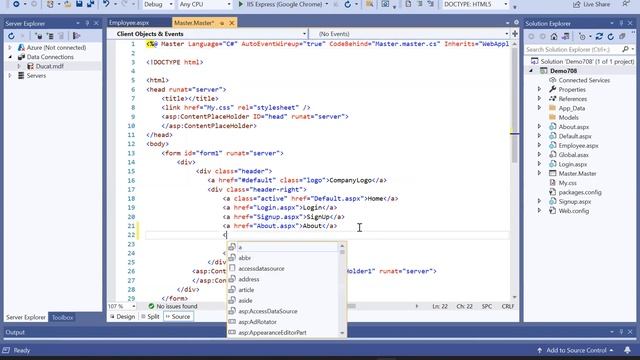Screen dimensions: 640x360
Task: Expand the Master.Master node
Action: click(x=540, y=173)
